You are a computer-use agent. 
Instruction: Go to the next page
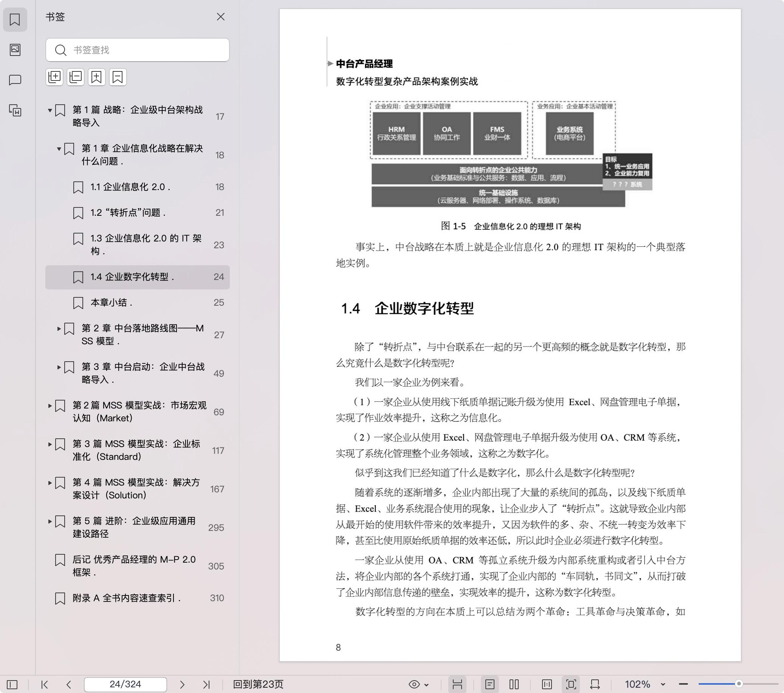point(182,685)
